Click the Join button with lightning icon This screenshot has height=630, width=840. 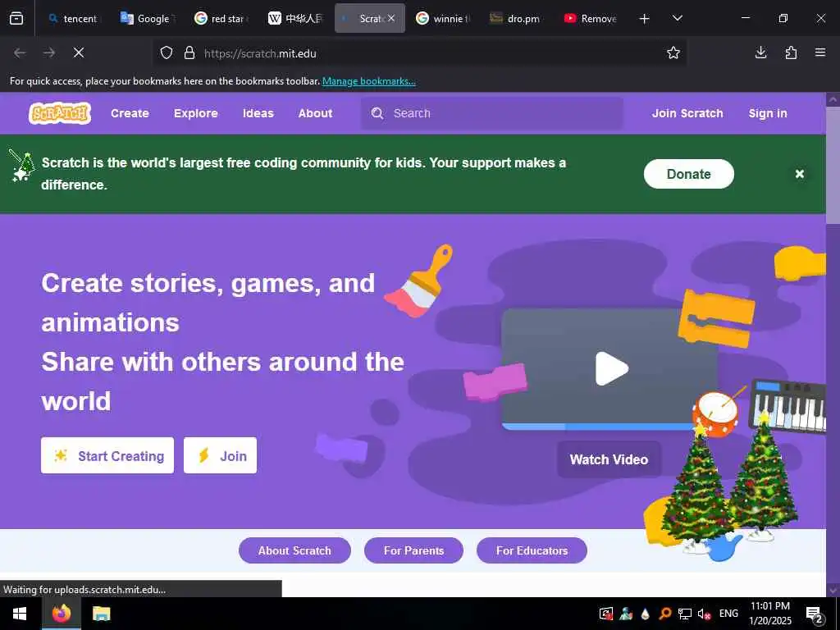coord(220,455)
